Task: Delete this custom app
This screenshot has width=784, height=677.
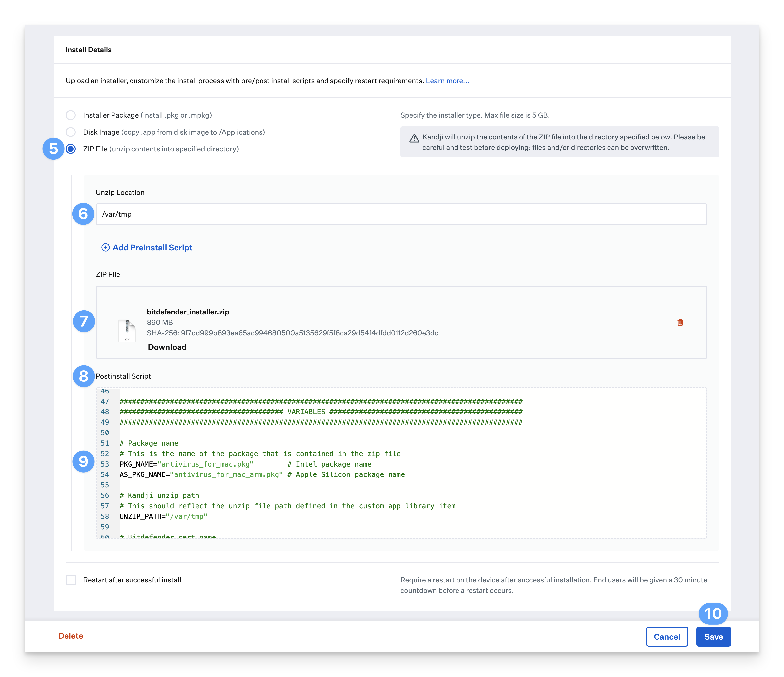Action: click(x=70, y=636)
